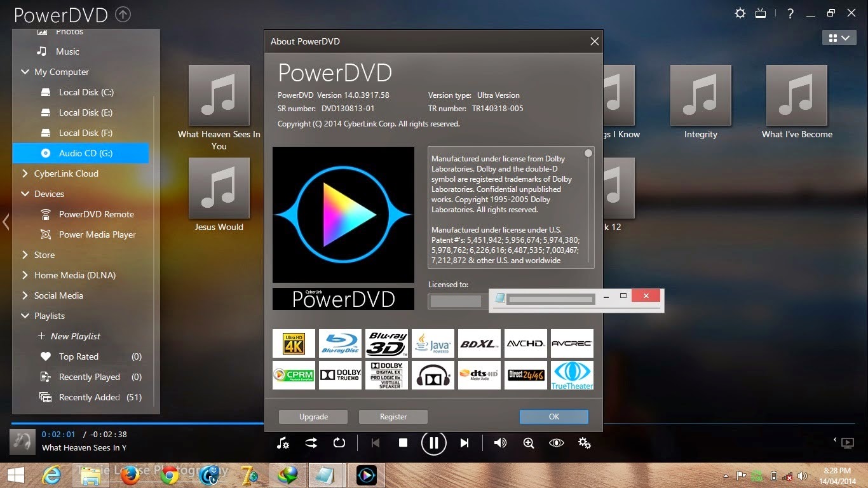Click the AVCHD logo
The height and width of the screenshot is (488, 868).
point(526,343)
